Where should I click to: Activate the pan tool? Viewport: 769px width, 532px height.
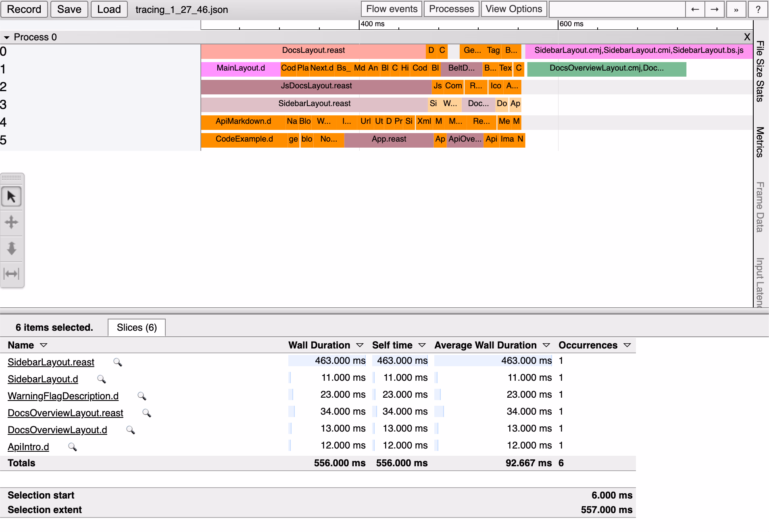pos(11,222)
